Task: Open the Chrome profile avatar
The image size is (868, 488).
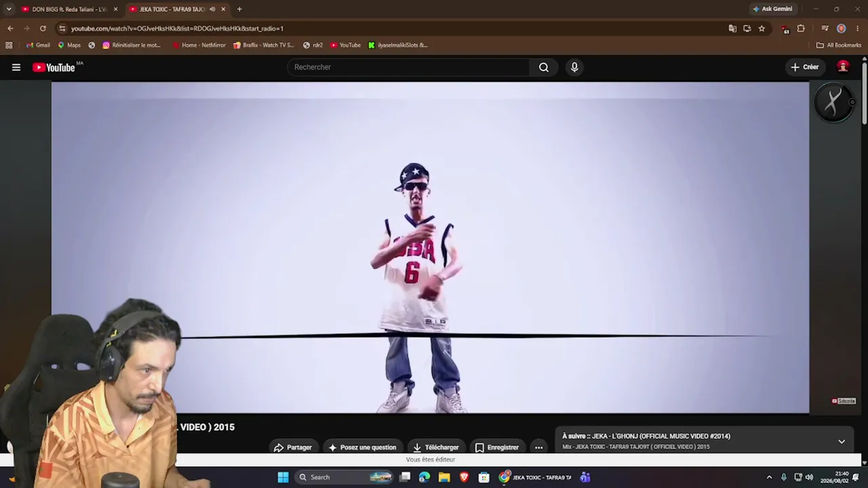Action: tap(841, 28)
